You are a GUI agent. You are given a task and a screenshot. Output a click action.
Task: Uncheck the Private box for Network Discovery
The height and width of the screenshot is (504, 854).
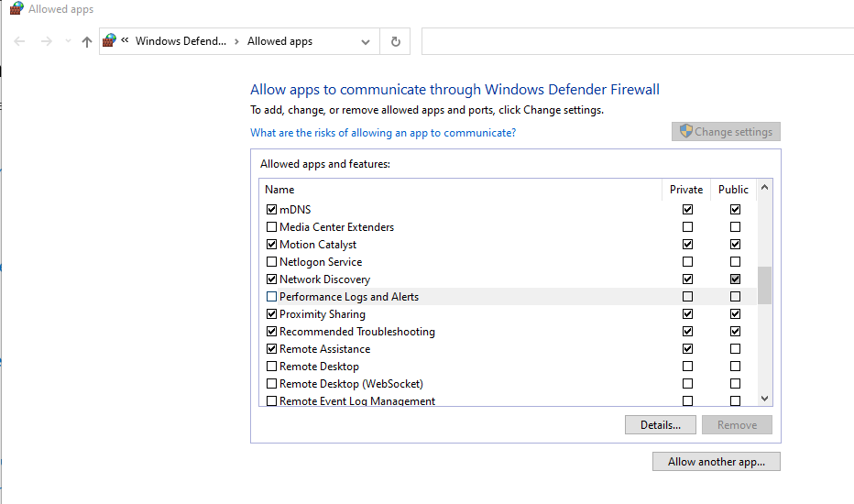pyautogui.click(x=687, y=279)
